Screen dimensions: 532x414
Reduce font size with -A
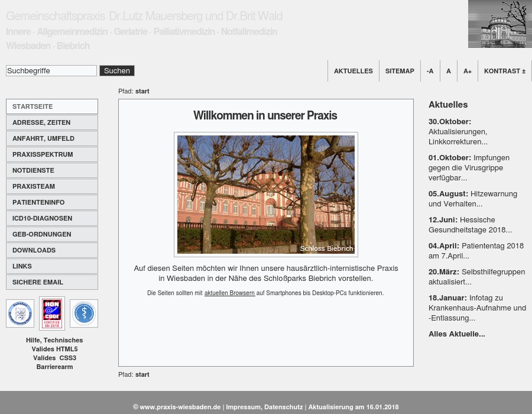pyautogui.click(x=430, y=71)
